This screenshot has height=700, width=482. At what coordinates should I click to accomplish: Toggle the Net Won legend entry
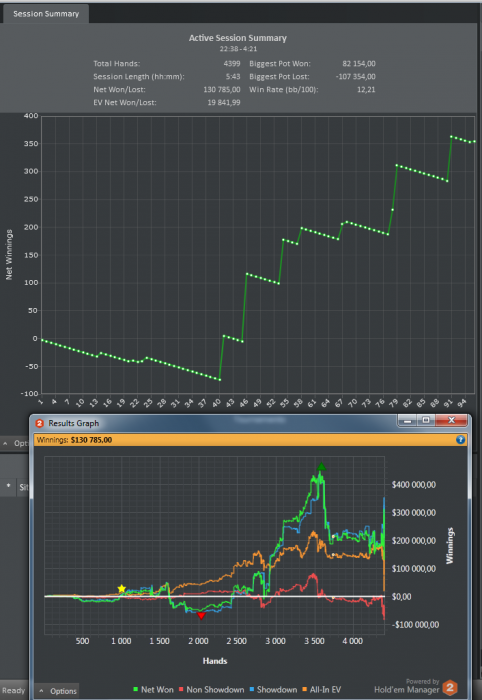[154, 690]
